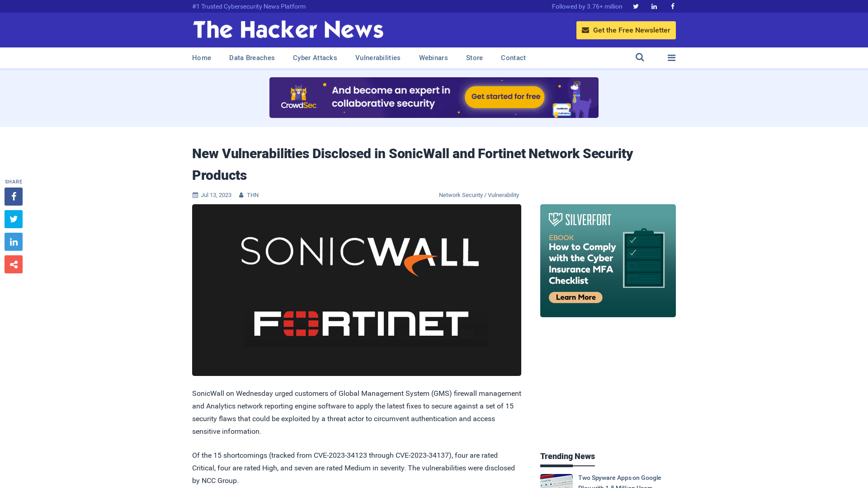Click the Facebook share icon
Viewport: 868px width, 488px height.
coord(13,196)
